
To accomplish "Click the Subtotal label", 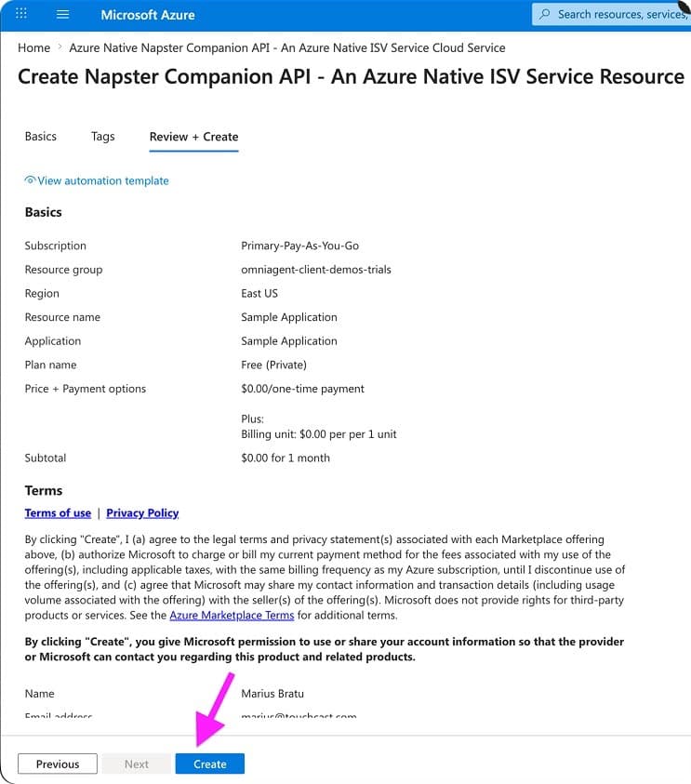I will pyautogui.click(x=46, y=458).
